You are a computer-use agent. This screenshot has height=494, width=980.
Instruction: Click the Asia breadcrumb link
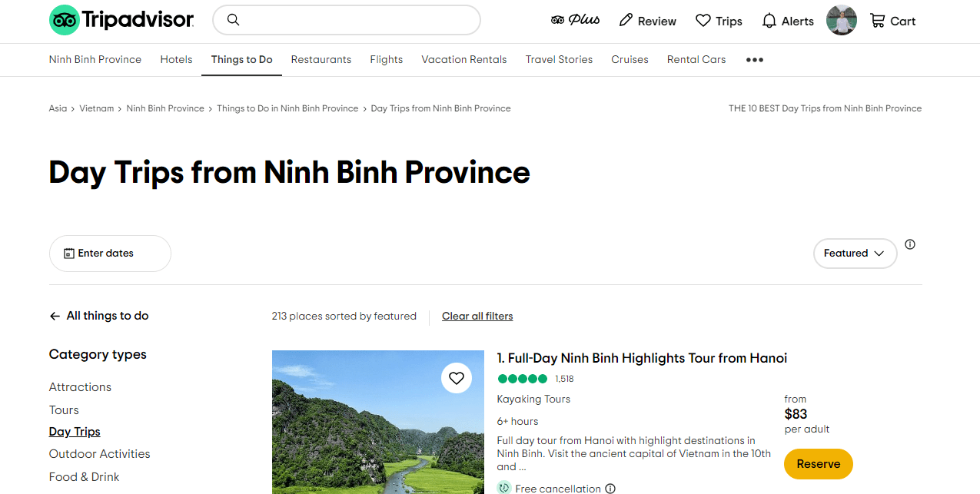pyautogui.click(x=58, y=108)
